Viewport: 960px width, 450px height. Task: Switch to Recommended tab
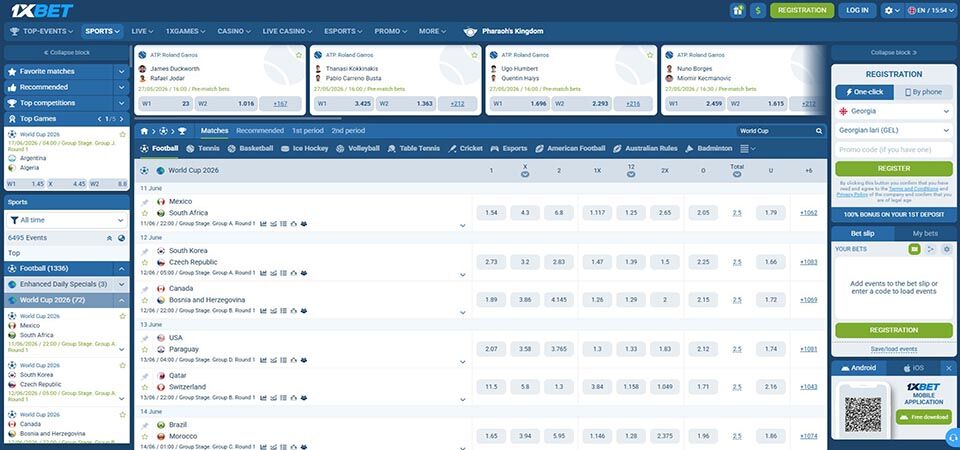click(260, 131)
